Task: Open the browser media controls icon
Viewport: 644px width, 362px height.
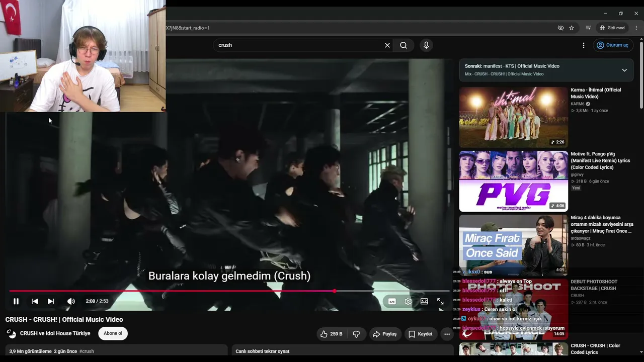Action: pos(588,28)
